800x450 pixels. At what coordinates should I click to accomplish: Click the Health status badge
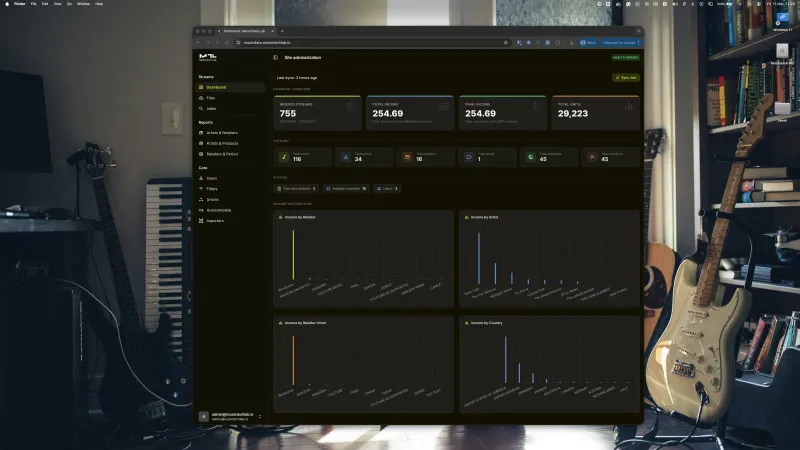point(626,58)
